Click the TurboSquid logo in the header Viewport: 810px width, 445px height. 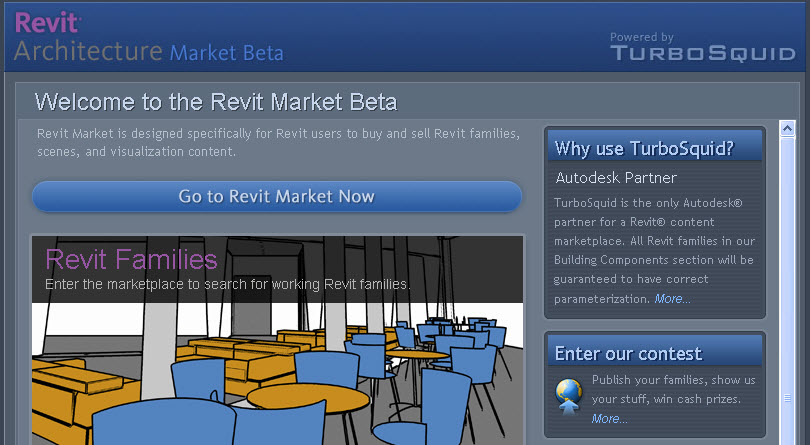[703, 53]
